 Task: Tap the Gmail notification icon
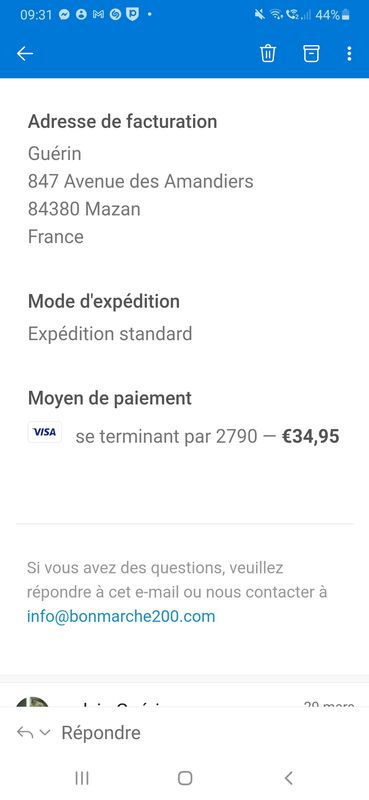pyautogui.click(x=98, y=15)
